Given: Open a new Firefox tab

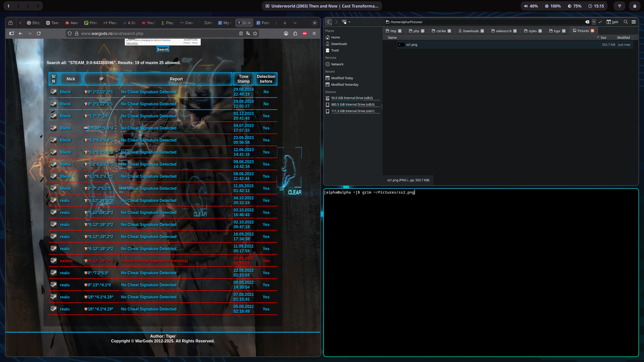Looking at the screenshot, I should pos(285,23).
